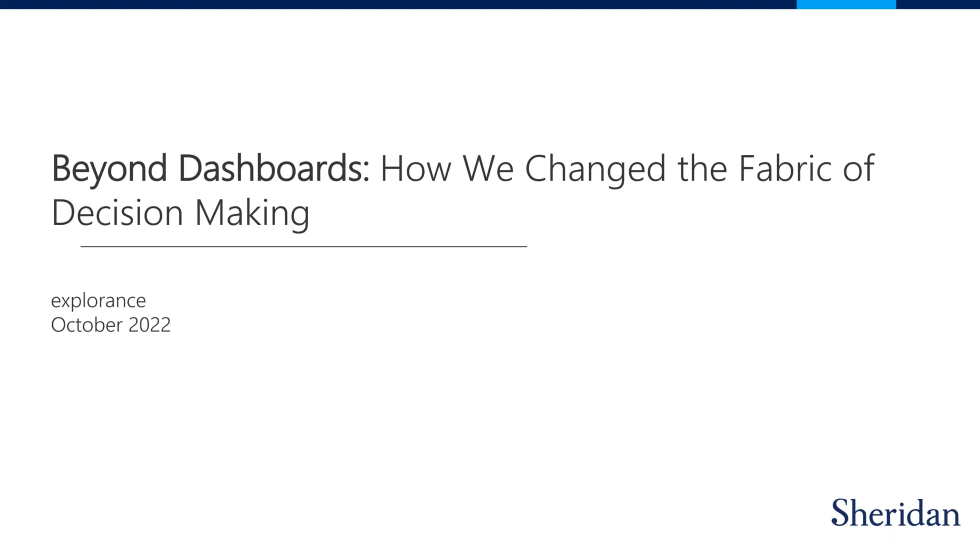This screenshot has width=980, height=551.
Task: Click the dark navy bar left of light blue segment
Action: coord(398,4)
